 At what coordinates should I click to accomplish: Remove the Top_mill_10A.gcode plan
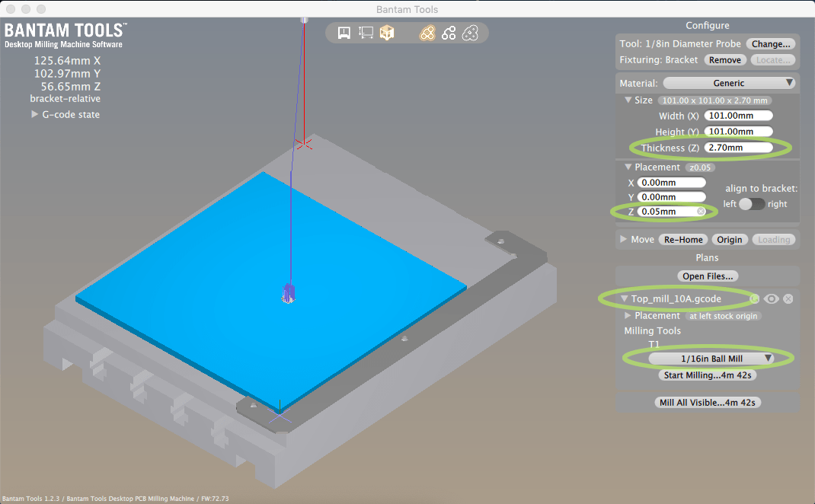click(788, 298)
